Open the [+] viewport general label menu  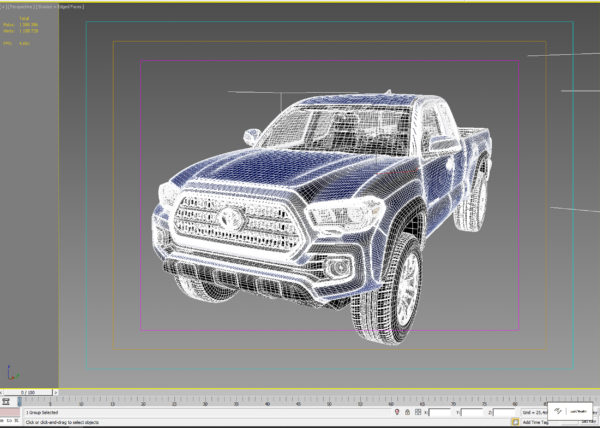pos(2,7)
